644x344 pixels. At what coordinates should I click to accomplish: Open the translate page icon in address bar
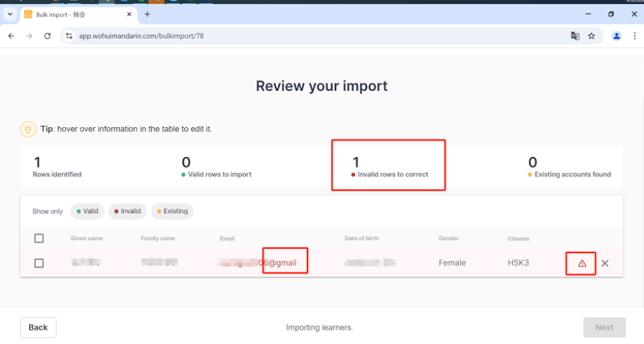(x=575, y=36)
